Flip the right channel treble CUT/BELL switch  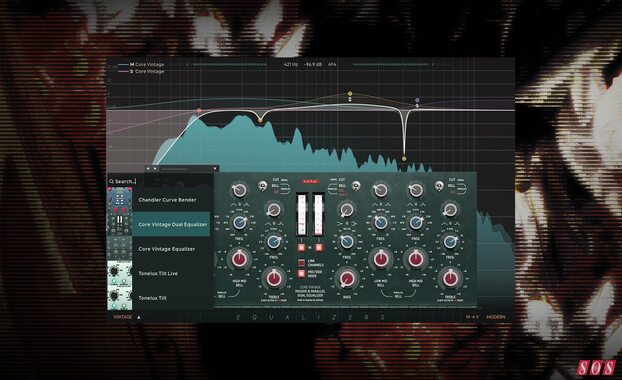(439, 186)
